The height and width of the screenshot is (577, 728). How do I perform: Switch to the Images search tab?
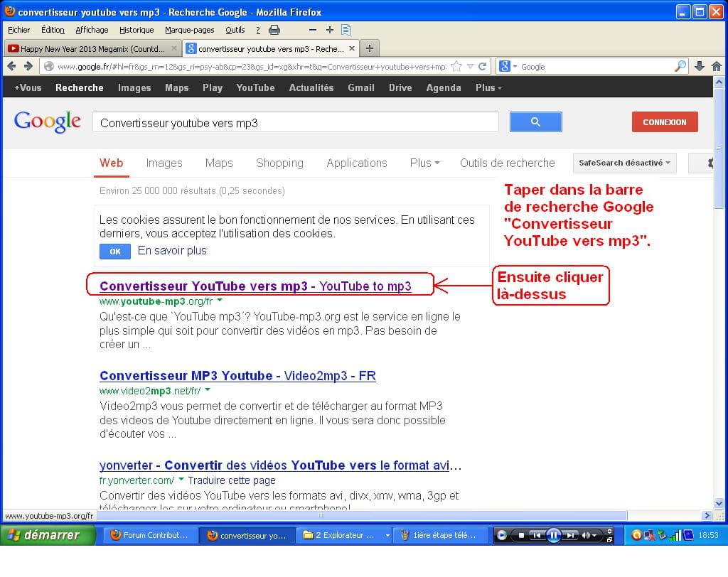164,163
